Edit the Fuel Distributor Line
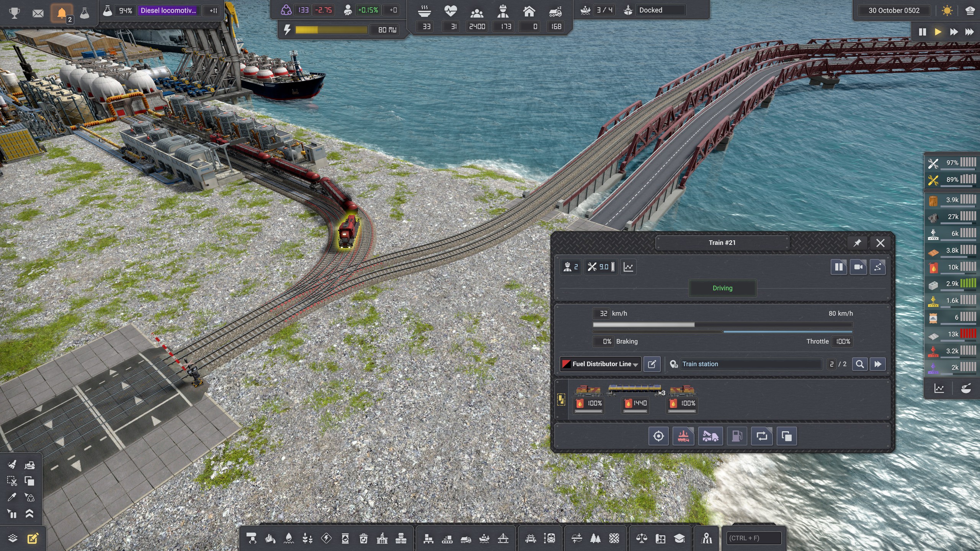Screen dimensions: 980x551 pos(652,364)
